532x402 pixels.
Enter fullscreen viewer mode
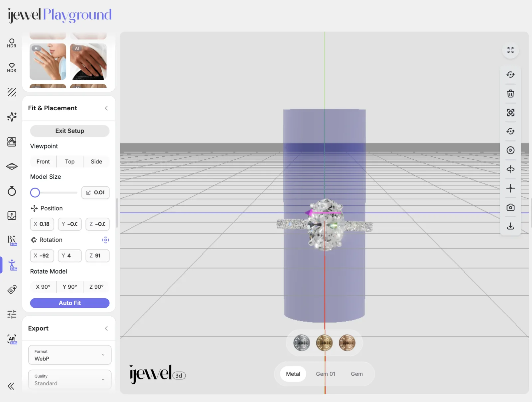pyautogui.click(x=510, y=50)
